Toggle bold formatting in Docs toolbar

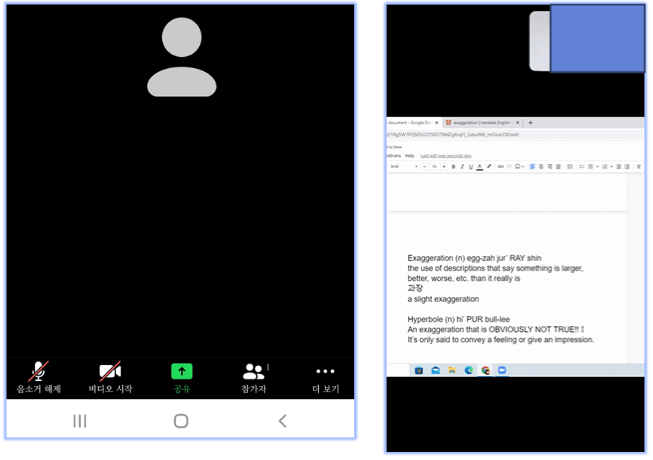point(454,167)
